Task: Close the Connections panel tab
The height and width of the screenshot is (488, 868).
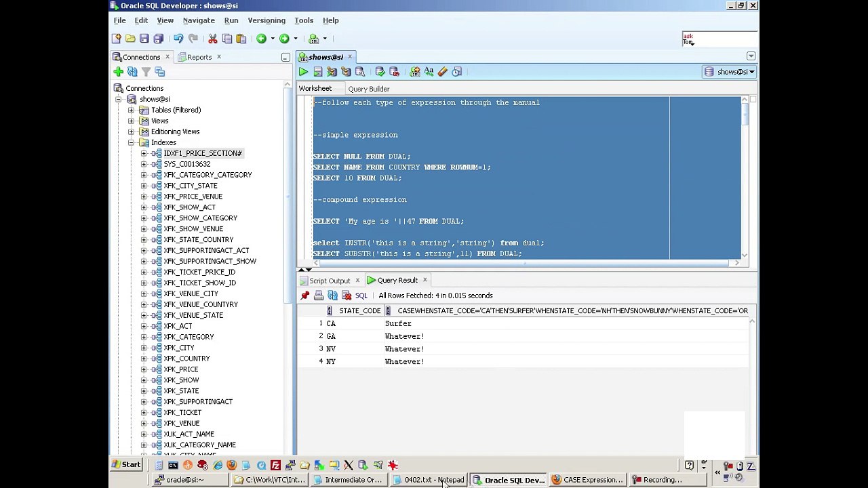Action: coord(167,57)
